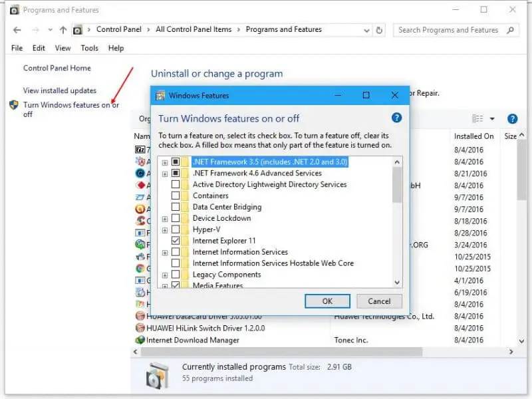Open View installed updates link
Screen dimensions: 532x399
click(x=60, y=90)
